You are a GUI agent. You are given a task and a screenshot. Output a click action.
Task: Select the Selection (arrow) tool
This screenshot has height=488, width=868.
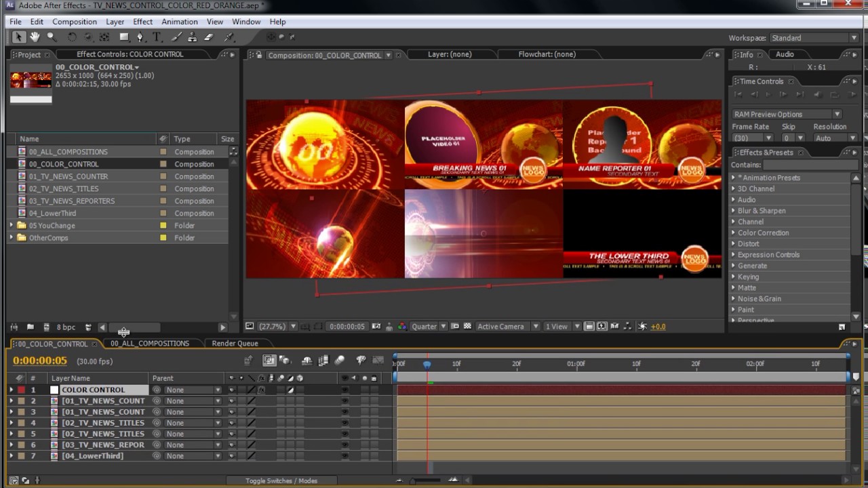tap(19, 37)
